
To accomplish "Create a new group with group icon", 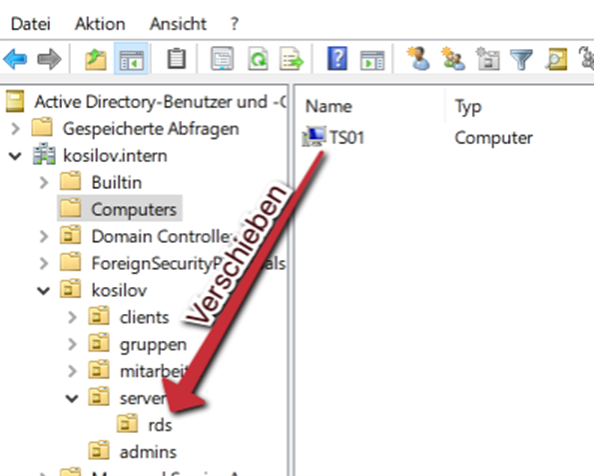I will pyautogui.click(x=453, y=59).
